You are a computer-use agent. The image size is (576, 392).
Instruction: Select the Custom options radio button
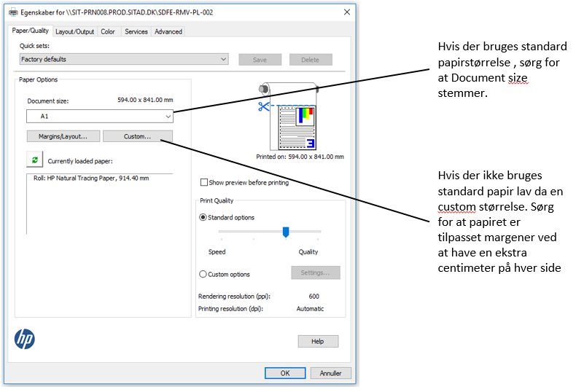point(203,274)
